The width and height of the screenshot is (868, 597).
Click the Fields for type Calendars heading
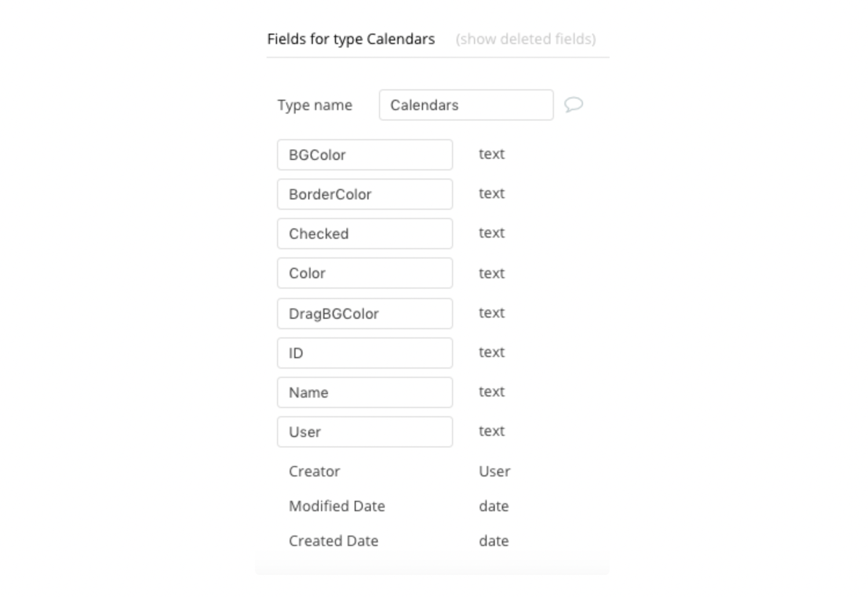tap(351, 39)
